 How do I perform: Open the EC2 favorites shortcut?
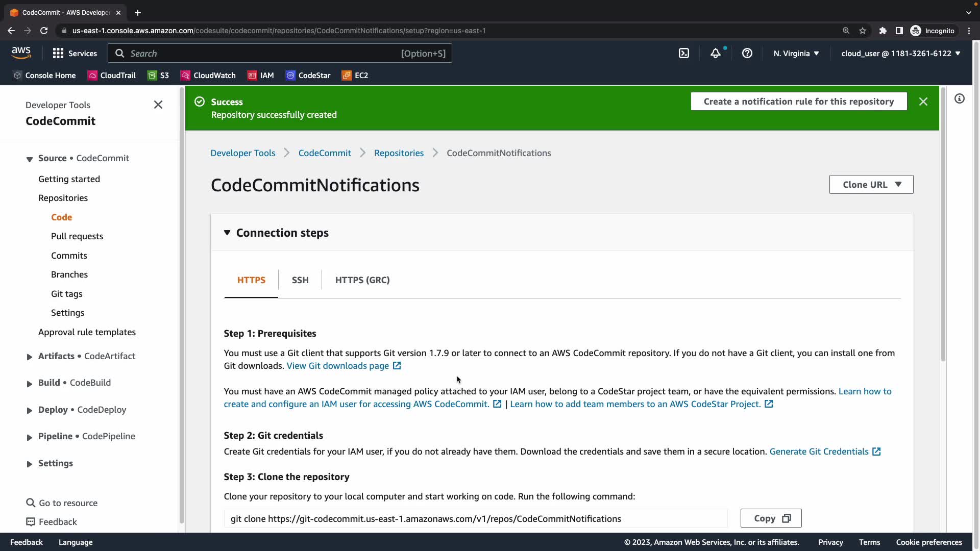click(x=355, y=75)
